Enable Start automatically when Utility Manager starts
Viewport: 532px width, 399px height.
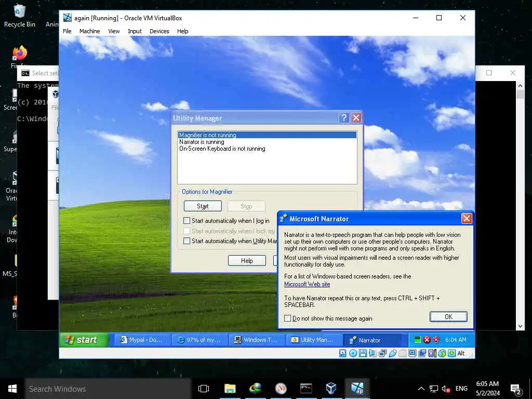[x=187, y=241]
